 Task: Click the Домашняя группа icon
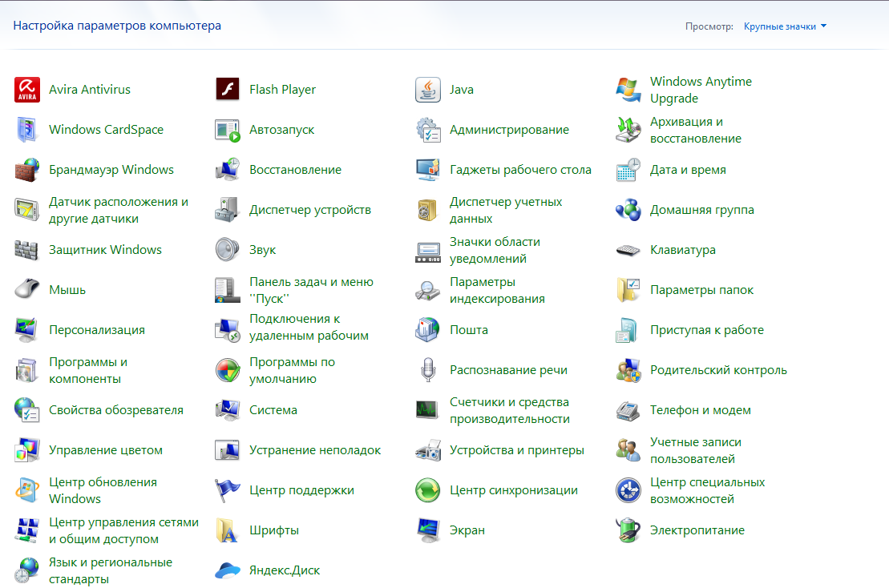(x=628, y=210)
